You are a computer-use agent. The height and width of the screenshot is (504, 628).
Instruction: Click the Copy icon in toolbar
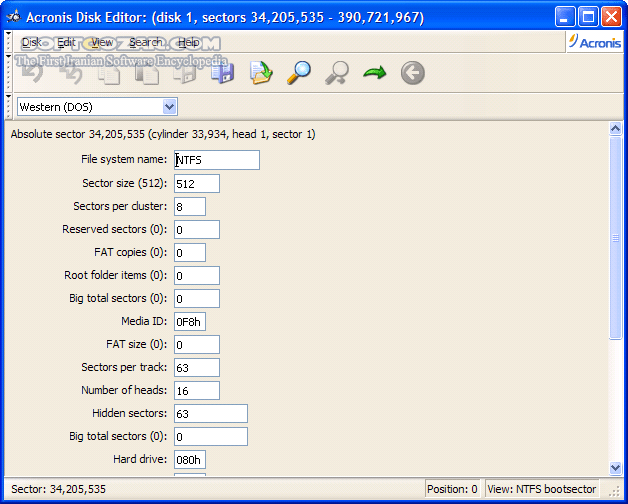pyautogui.click(x=109, y=73)
